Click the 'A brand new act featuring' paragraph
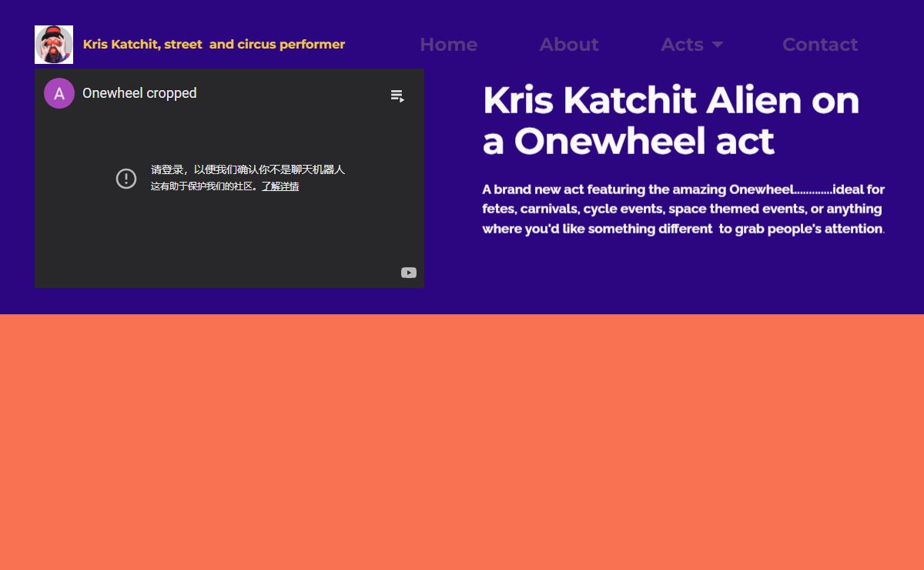The image size is (924, 570). (684, 209)
